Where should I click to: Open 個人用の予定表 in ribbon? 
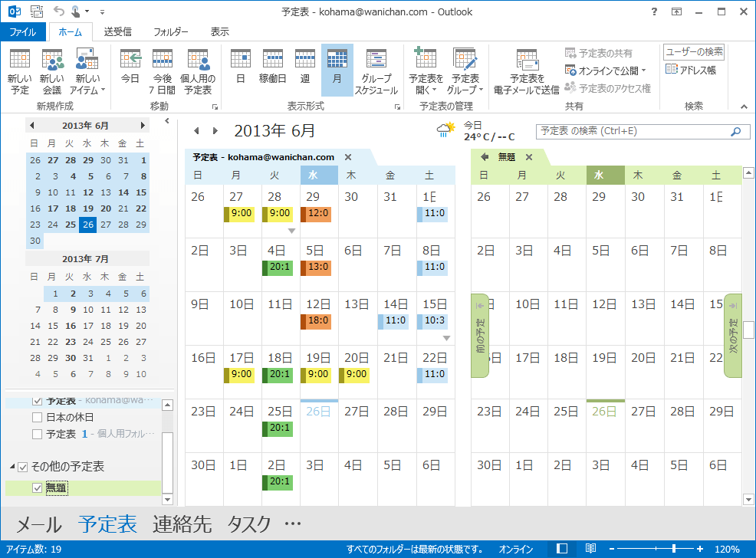tap(198, 71)
